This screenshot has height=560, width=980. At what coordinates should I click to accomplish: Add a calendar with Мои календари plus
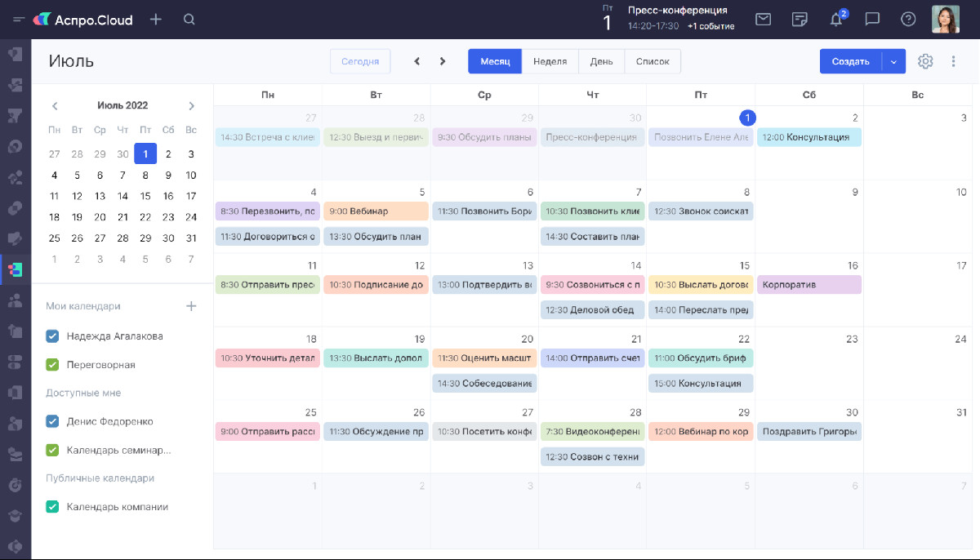coord(191,306)
